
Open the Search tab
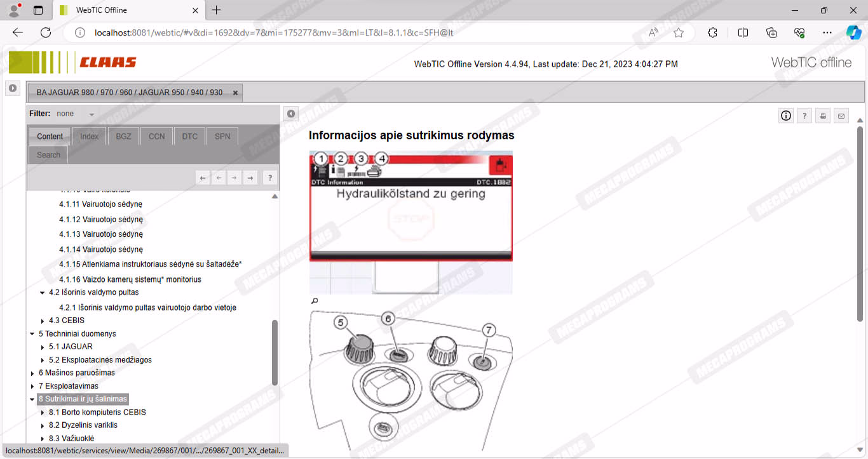click(48, 155)
